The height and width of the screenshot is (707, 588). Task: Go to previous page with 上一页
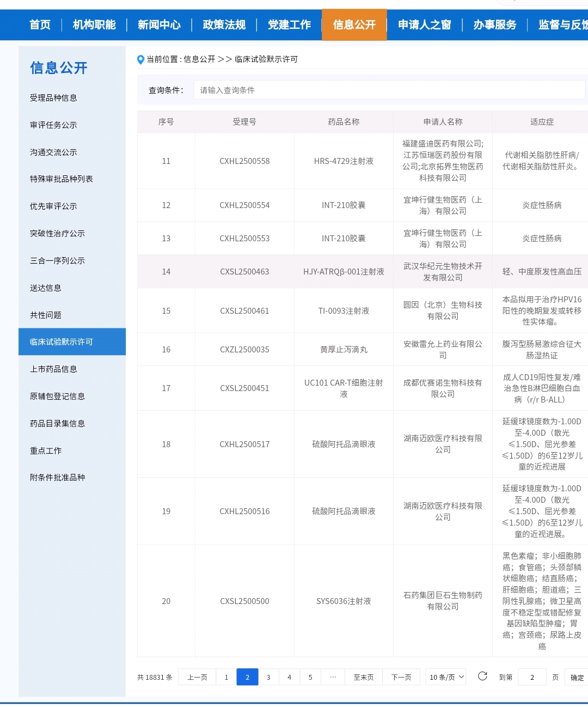197,677
